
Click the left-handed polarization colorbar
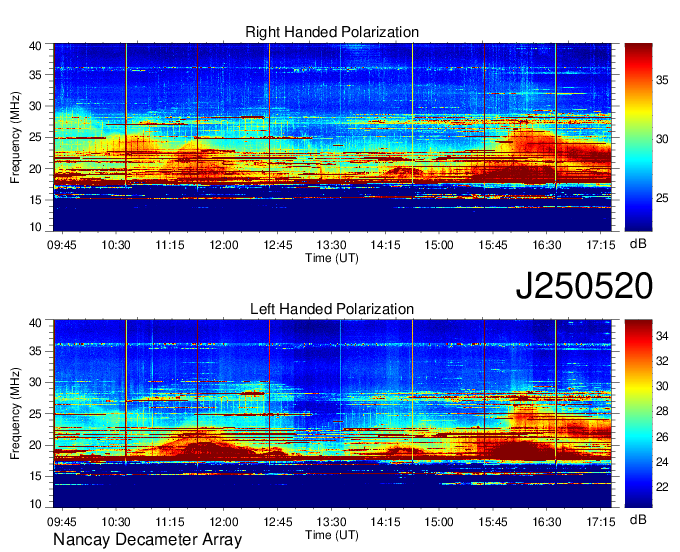pyautogui.click(x=638, y=414)
